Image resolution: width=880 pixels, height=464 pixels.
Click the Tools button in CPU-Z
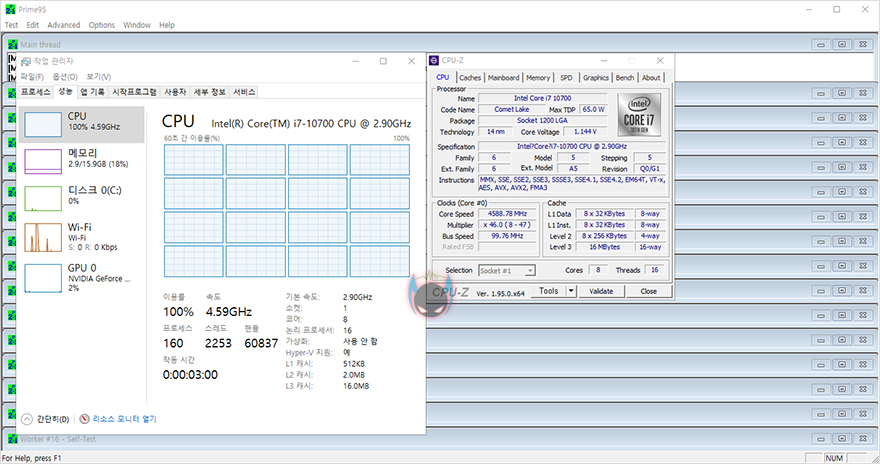pos(548,291)
